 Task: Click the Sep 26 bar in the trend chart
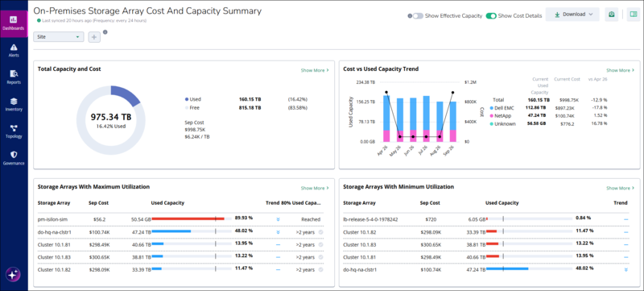click(x=452, y=122)
